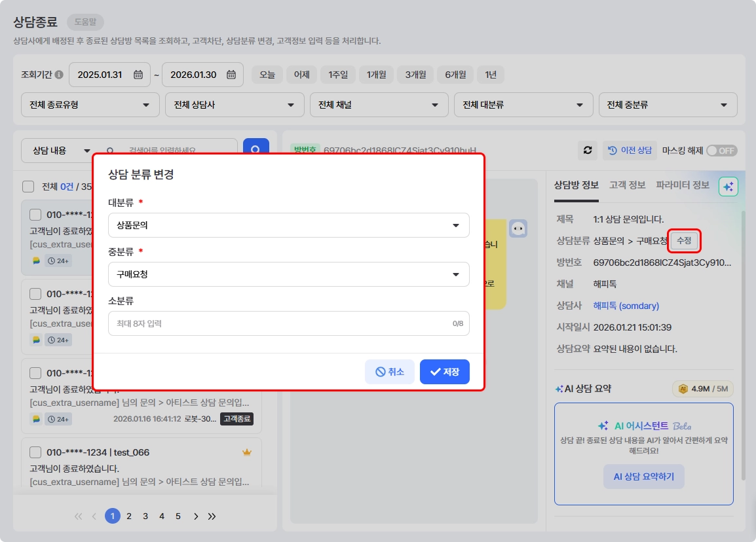The height and width of the screenshot is (542, 756).
Task: Check the third conversation card checkbox
Action: pyautogui.click(x=35, y=373)
